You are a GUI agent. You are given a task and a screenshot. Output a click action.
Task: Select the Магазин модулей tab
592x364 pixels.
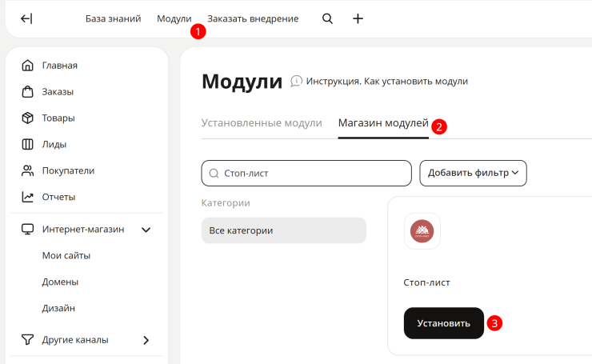[383, 123]
